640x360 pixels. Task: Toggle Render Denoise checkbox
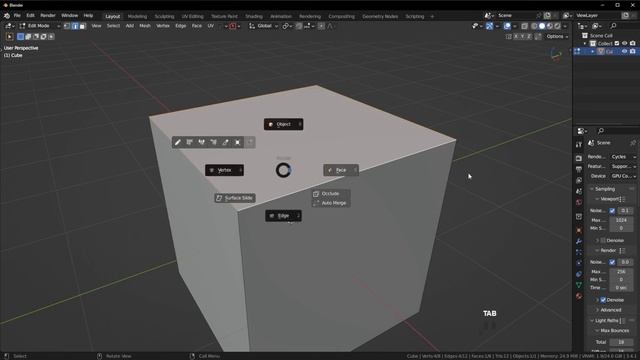[x=603, y=300]
